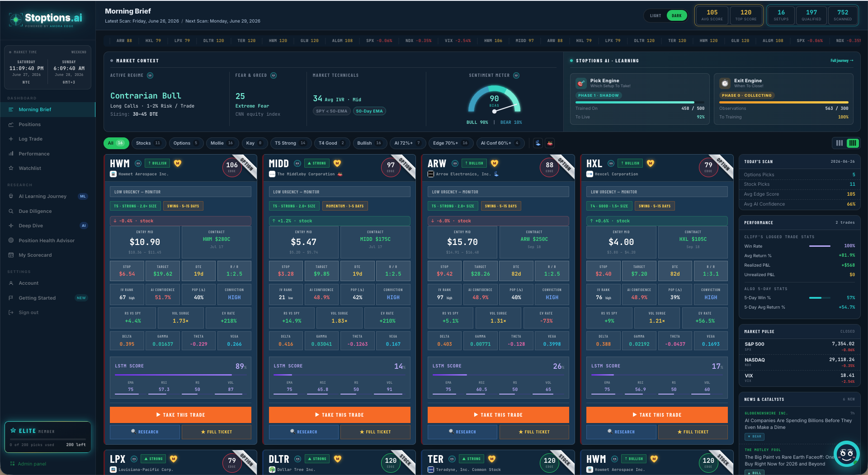Filter picks by the Options tab
This screenshot has width=868, height=475.
[x=185, y=143]
